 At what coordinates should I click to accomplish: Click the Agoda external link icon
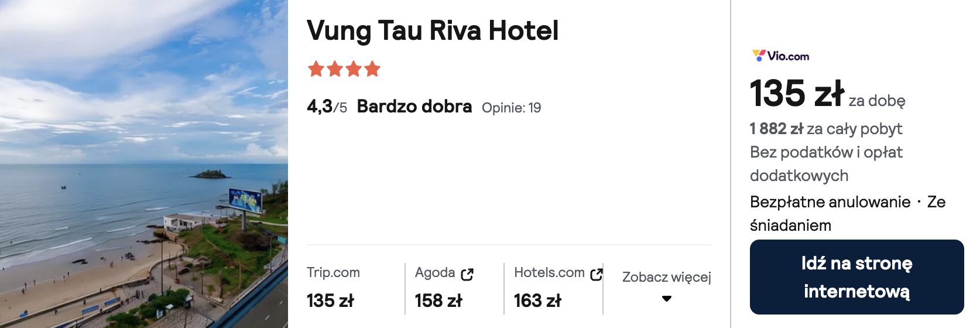[467, 274]
